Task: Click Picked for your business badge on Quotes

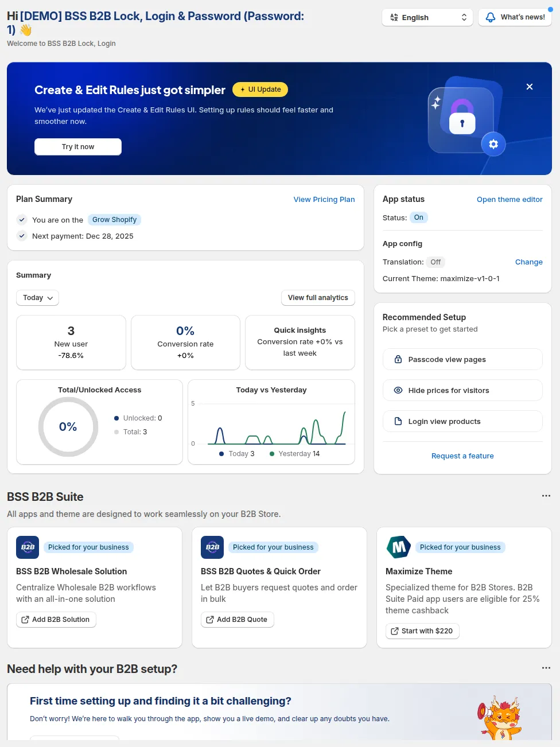Action: tap(273, 547)
